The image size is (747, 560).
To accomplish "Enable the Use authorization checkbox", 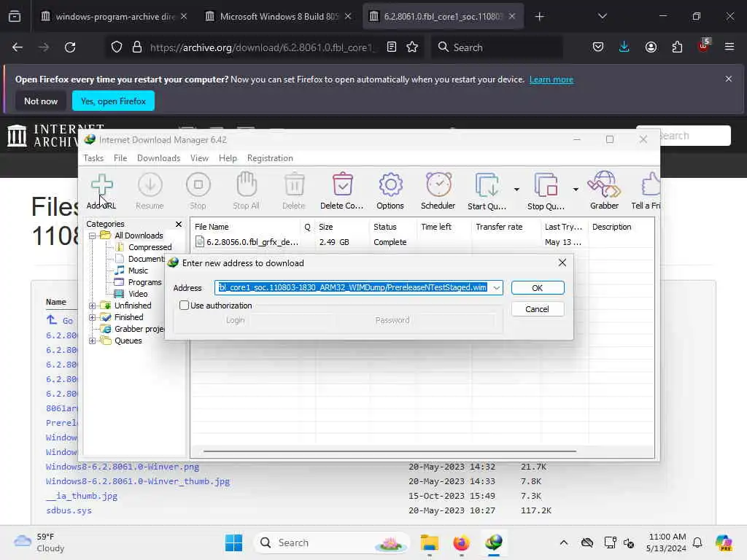I will (184, 306).
